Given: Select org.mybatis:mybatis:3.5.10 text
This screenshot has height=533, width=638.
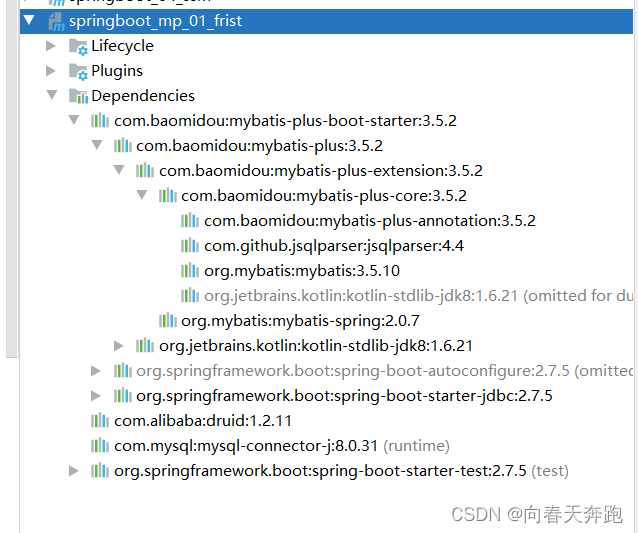Looking at the screenshot, I should (302, 271).
